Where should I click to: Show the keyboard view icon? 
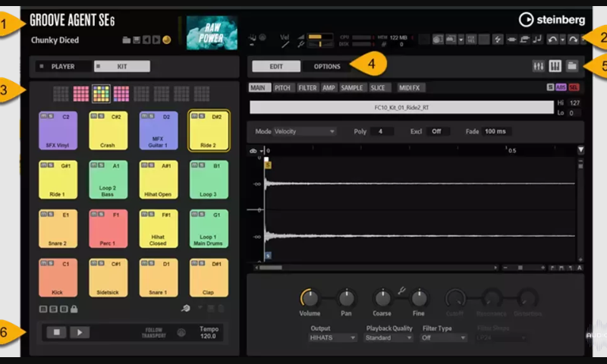555,66
